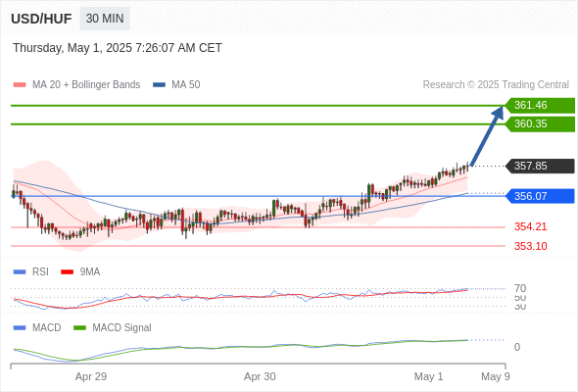Toggle the RSI legend entry
Image resolution: width=578 pixels, height=392 pixels.
point(31,272)
